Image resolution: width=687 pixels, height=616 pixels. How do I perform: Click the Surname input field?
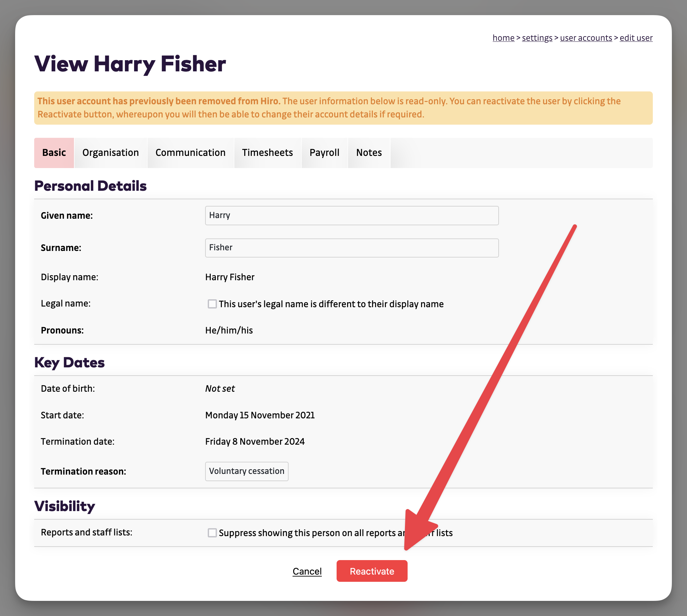pyautogui.click(x=352, y=248)
